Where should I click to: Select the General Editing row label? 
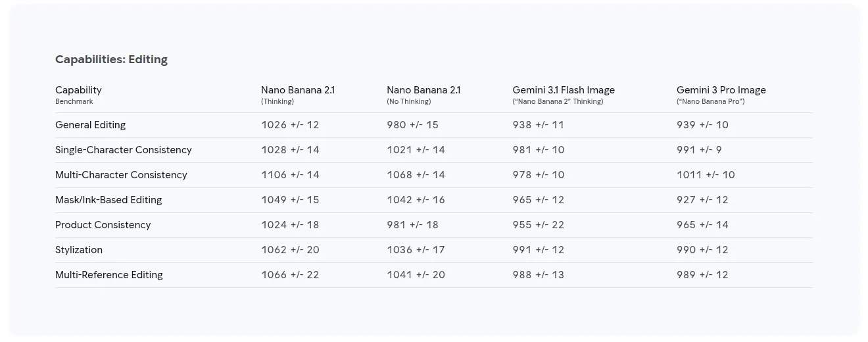(x=90, y=125)
